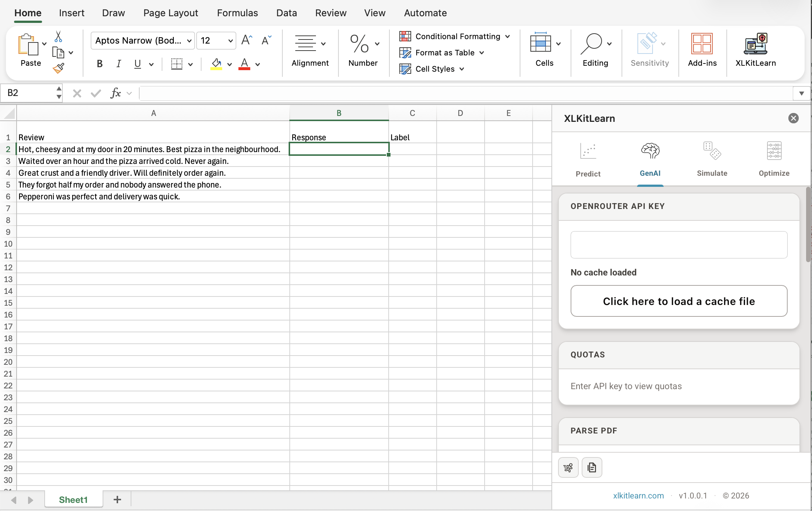This screenshot has height=511, width=812.
Task: Click the Paste clipboard icon
Action: pyautogui.click(x=28, y=44)
